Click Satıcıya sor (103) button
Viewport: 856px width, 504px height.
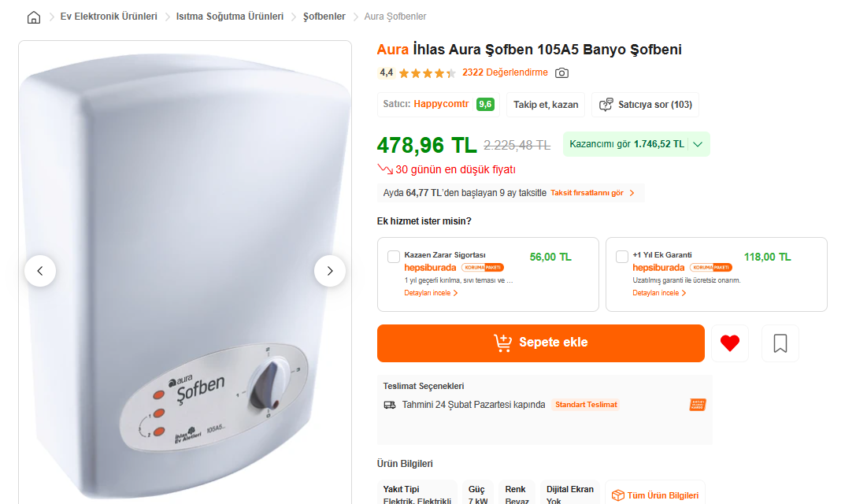coord(646,105)
